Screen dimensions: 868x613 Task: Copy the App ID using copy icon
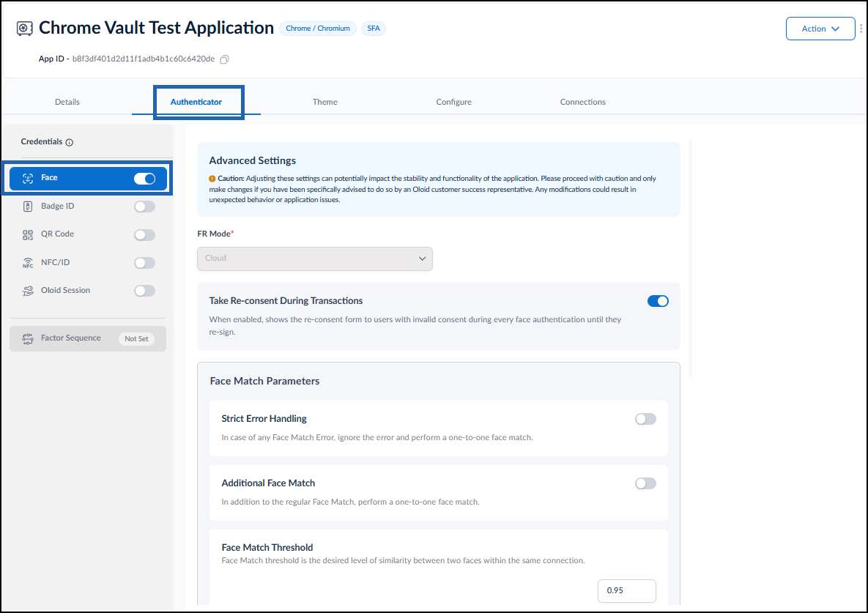click(224, 59)
